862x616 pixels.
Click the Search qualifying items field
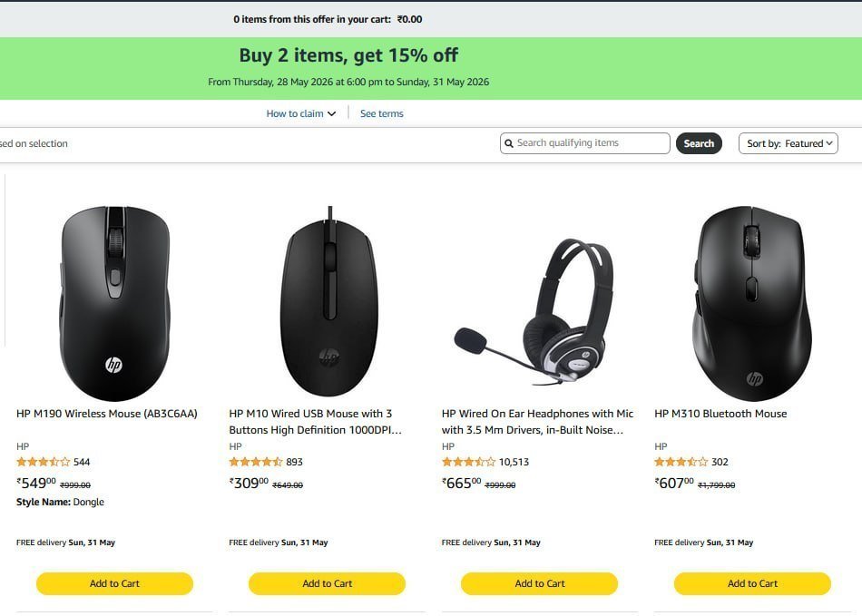[585, 143]
